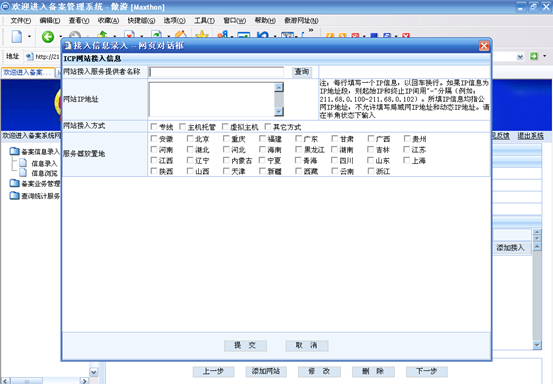
Task: Tick the 黑龙江 checkbox
Action: [x=298, y=149]
